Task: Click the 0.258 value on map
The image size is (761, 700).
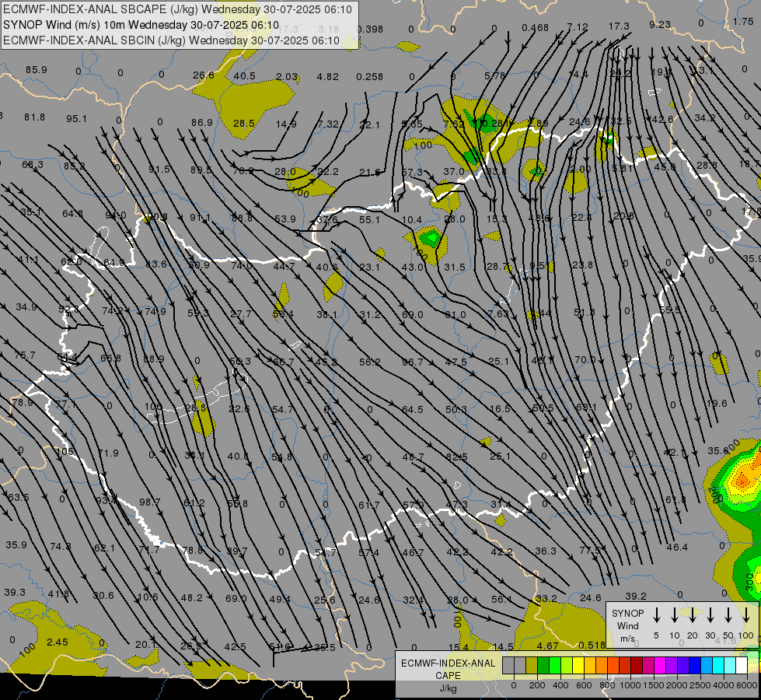Action: 369,76
